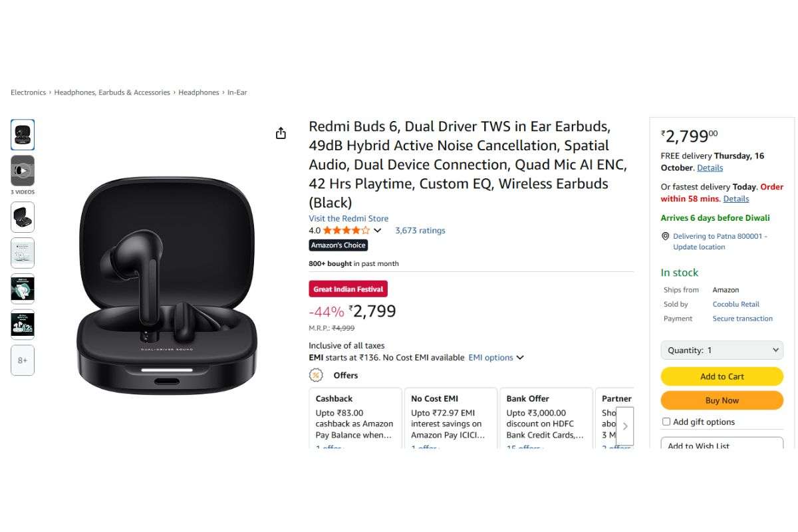
Task: Open the Headphones breadcrumb category
Action: point(198,92)
